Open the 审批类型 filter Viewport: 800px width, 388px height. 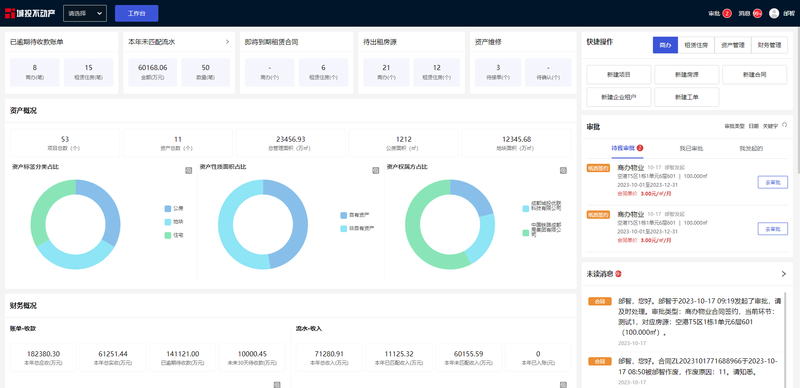click(x=734, y=126)
